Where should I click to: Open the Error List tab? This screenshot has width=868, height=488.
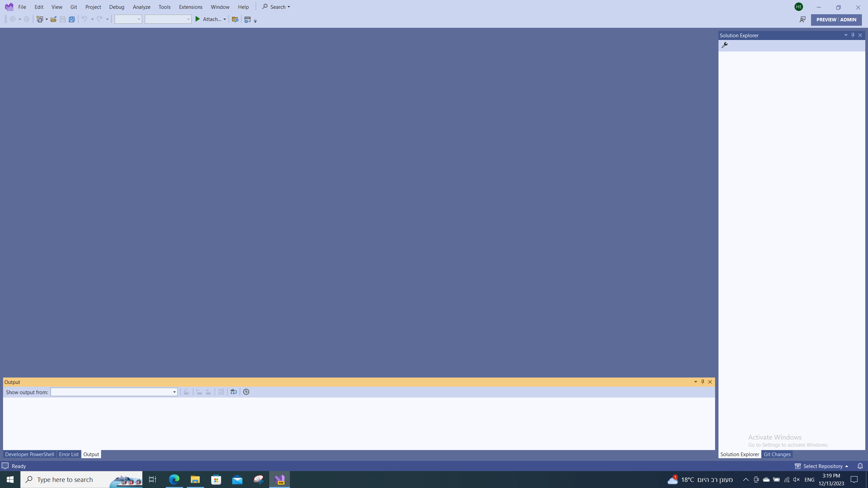pyautogui.click(x=68, y=454)
